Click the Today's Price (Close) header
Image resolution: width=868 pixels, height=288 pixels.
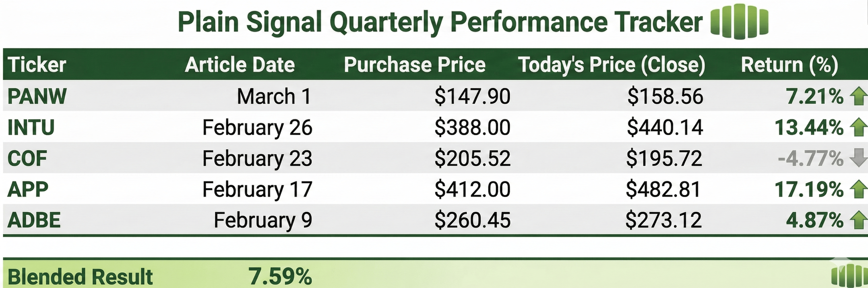tap(611, 64)
